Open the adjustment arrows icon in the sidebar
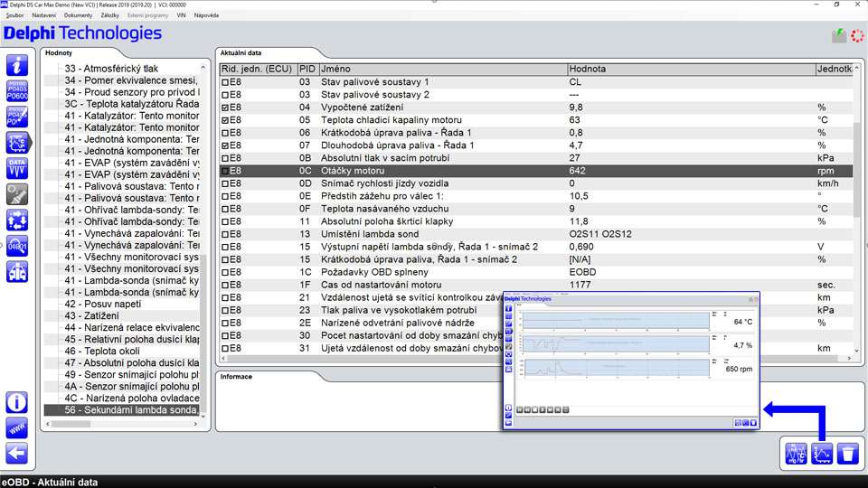Screen dimensions: 868x488 [17, 221]
